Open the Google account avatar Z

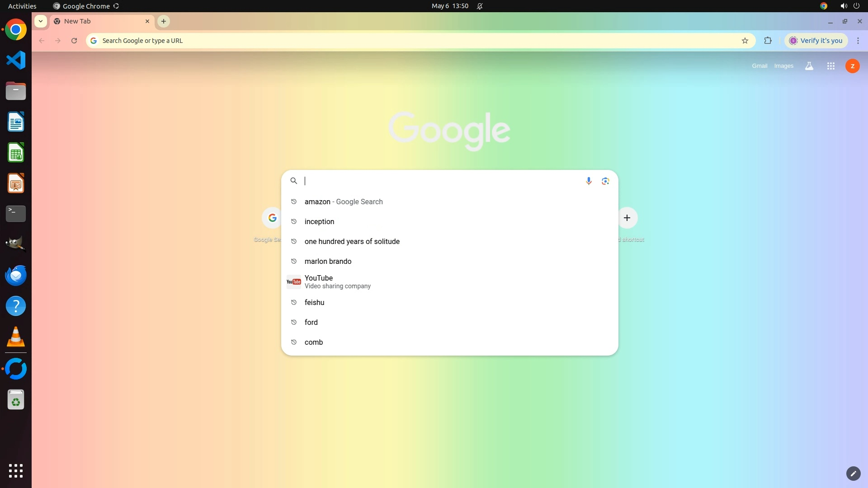click(x=852, y=66)
